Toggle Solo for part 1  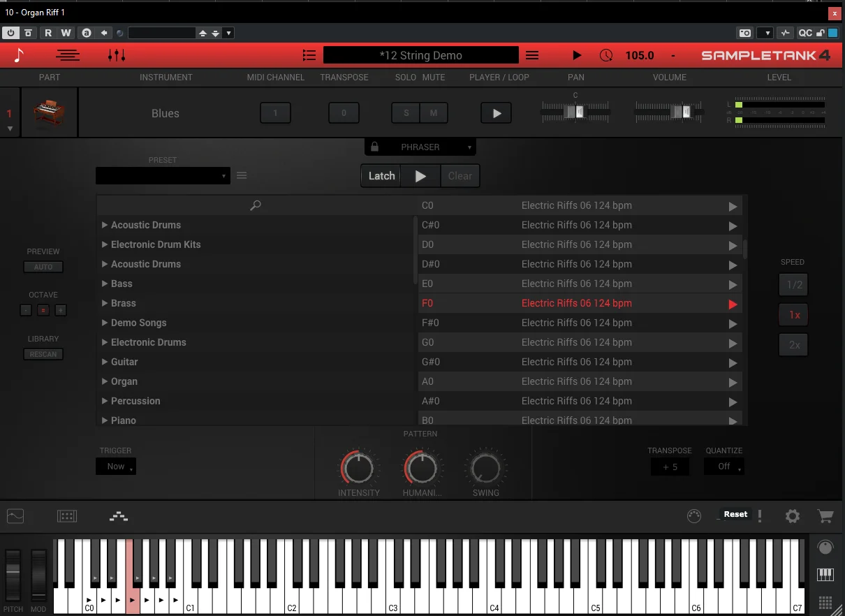[406, 113]
